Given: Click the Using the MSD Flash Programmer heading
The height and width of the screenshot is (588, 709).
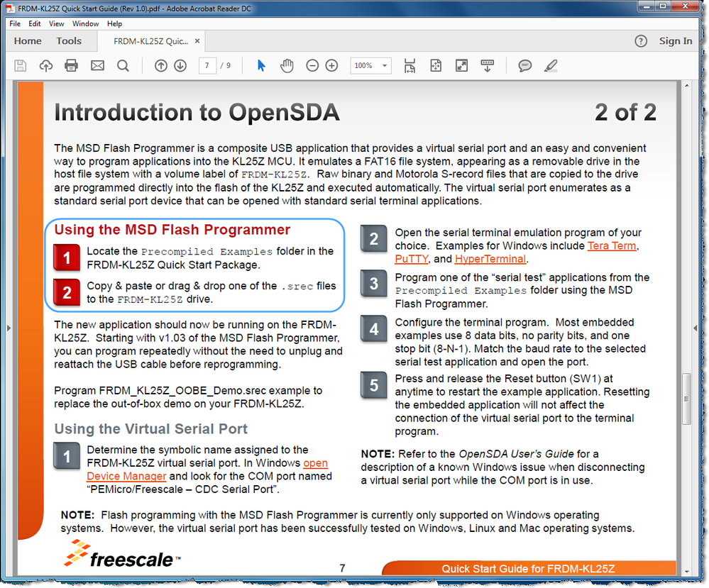Looking at the screenshot, I should pyautogui.click(x=172, y=230).
